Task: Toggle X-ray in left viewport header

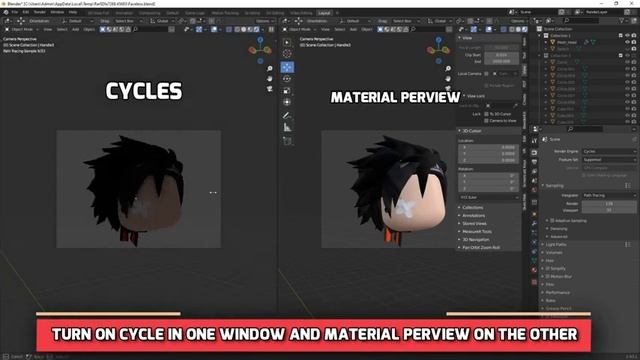Action: 229,29
